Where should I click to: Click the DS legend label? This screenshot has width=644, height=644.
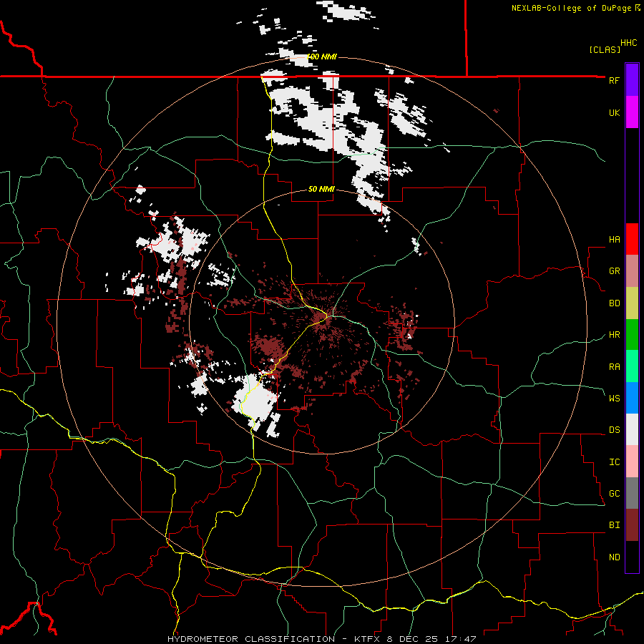(614, 430)
